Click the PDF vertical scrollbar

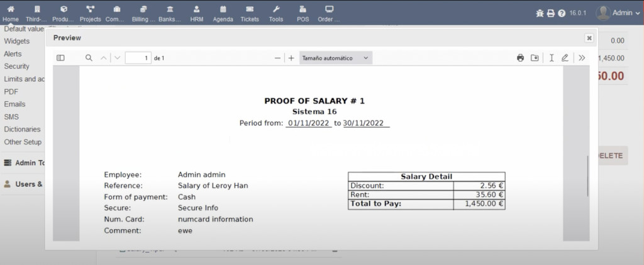point(588,176)
